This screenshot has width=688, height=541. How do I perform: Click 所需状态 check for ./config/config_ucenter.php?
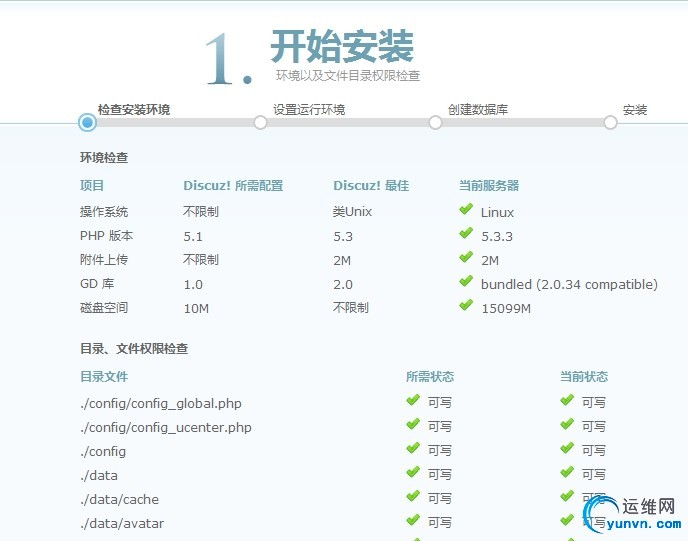[x=413, y=424]
